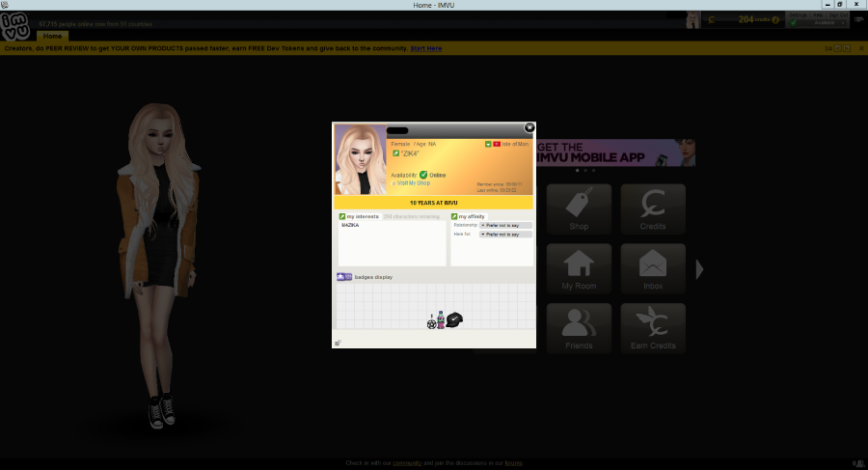This screenshot has width=868, height=470.
Task: Click the Isle of Man flag icon
Action: (497, 144)
